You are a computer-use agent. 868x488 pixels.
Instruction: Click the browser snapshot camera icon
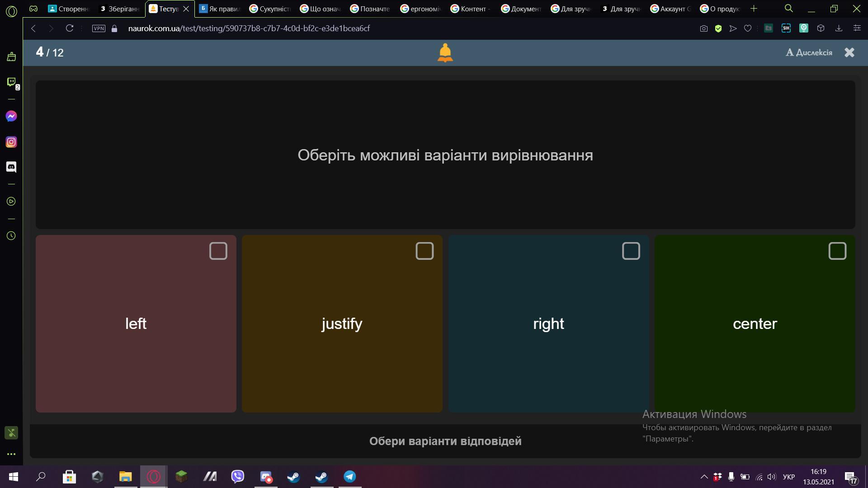[x=703, y=28]
